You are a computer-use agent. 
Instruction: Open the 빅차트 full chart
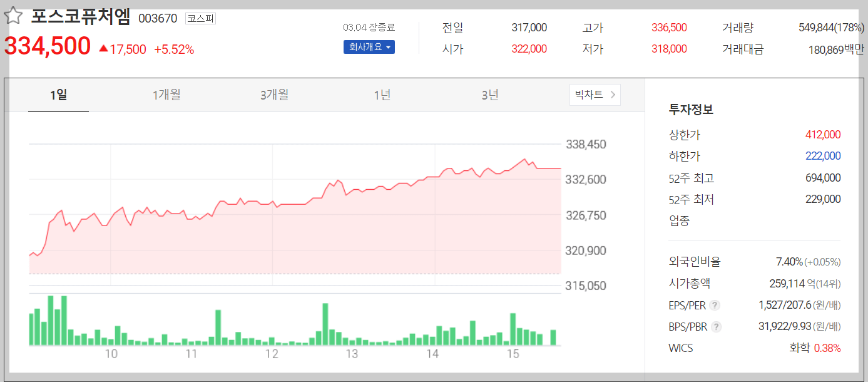tap(595, 95)
